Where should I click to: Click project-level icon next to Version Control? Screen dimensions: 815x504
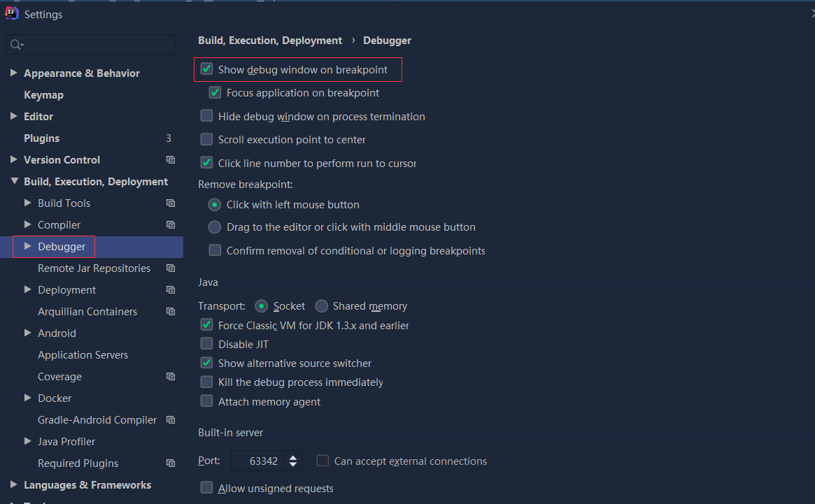click(171, 160)
